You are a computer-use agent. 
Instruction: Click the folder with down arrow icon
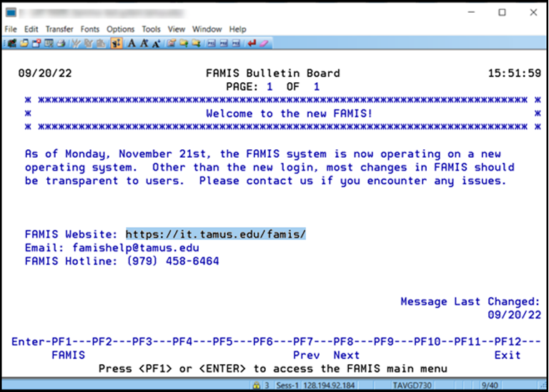[196, 44]
